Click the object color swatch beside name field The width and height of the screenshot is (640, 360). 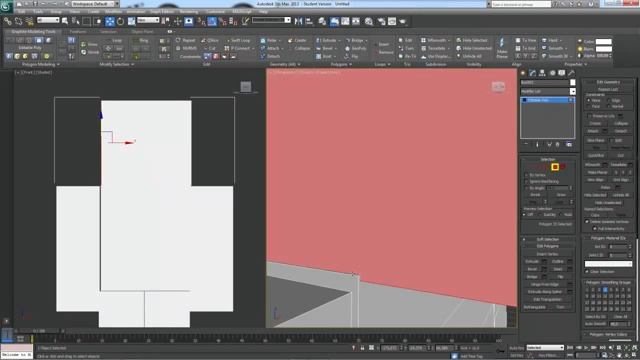[573, 82]
